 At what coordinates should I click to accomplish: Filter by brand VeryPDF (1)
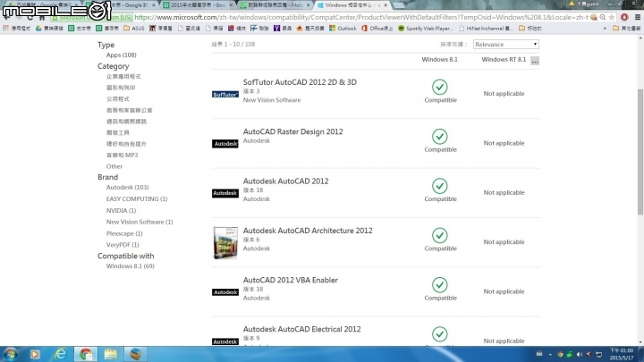pos(123,245)
